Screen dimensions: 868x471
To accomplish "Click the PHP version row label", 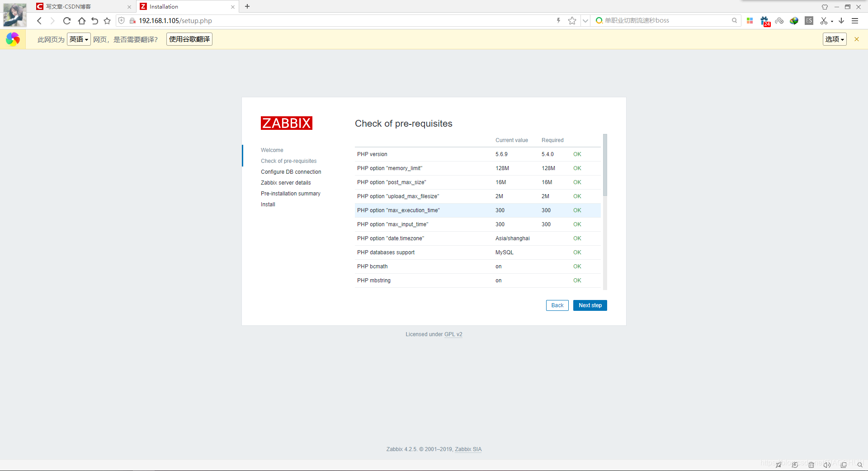I will point(372,154).
